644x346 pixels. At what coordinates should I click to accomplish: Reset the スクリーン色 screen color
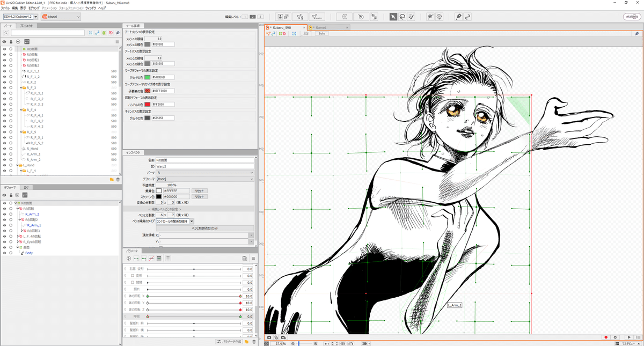point(200,196)
